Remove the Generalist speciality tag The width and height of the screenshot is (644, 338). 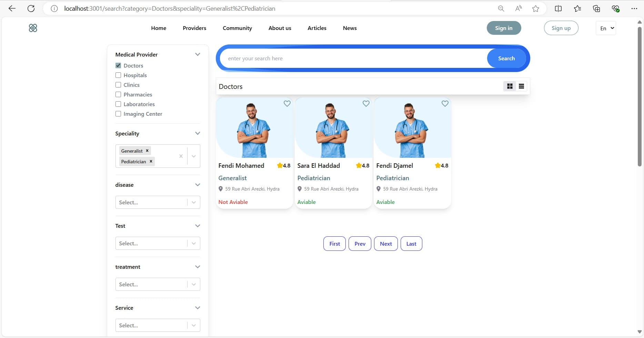click(147, 151)
